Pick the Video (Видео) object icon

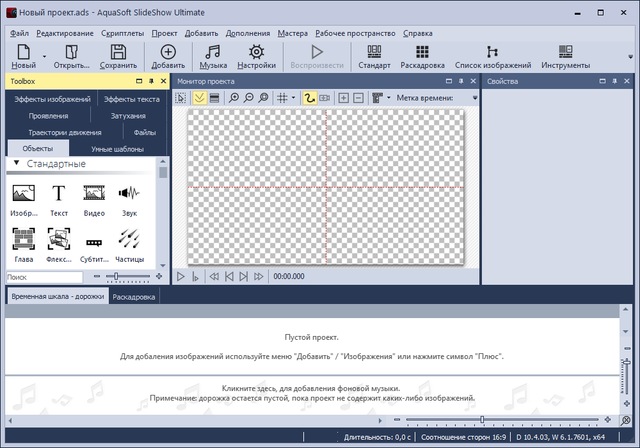coord(94,199)
